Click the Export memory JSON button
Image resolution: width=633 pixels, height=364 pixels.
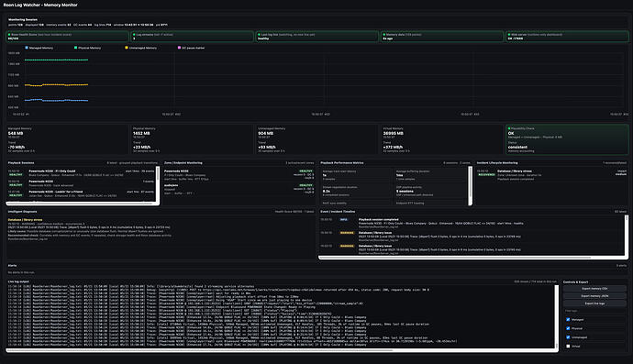click(594, 296)
